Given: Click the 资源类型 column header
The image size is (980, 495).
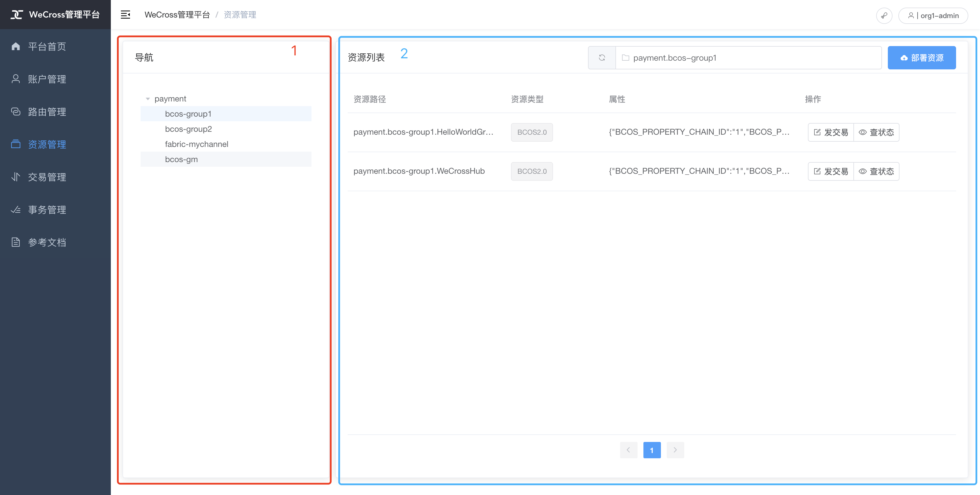Looking at the screenshot, I should (x=527, y=99).
